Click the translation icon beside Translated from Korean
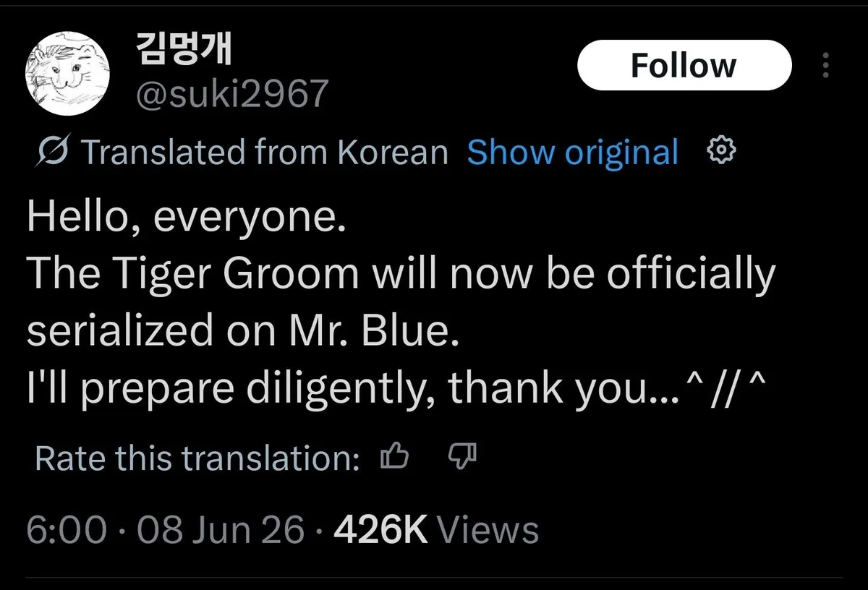Image resolution: width=868 pixels, height=590 pixels. (53, 153)
